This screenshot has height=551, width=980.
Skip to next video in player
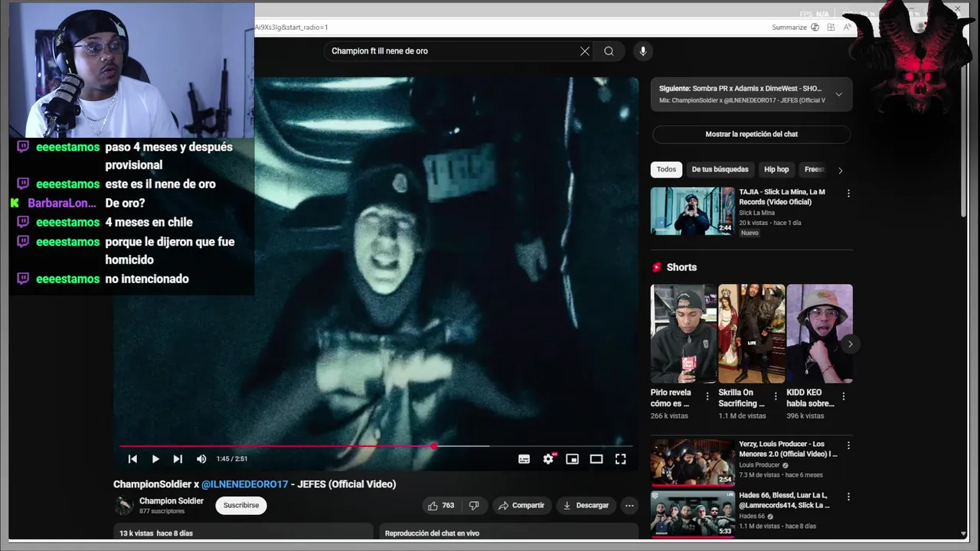(178, 459)
